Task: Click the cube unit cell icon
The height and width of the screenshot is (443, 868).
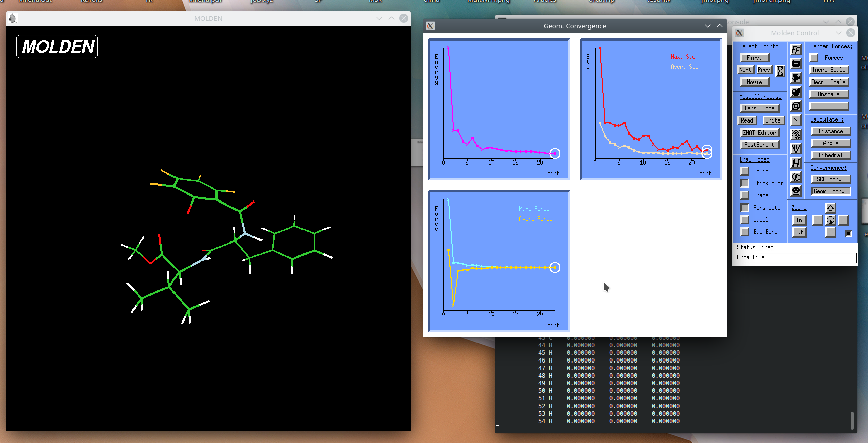Action: (796, 106)
